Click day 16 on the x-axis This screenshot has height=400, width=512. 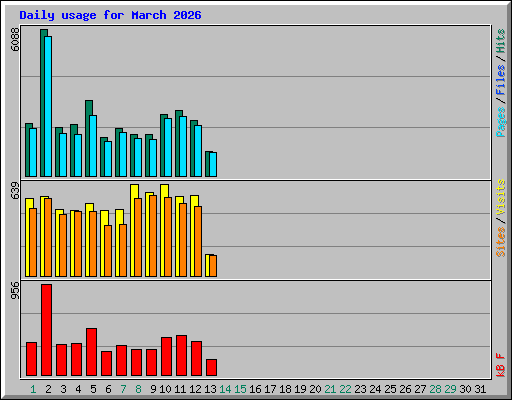pyautogui.click(x=255, y=389)
